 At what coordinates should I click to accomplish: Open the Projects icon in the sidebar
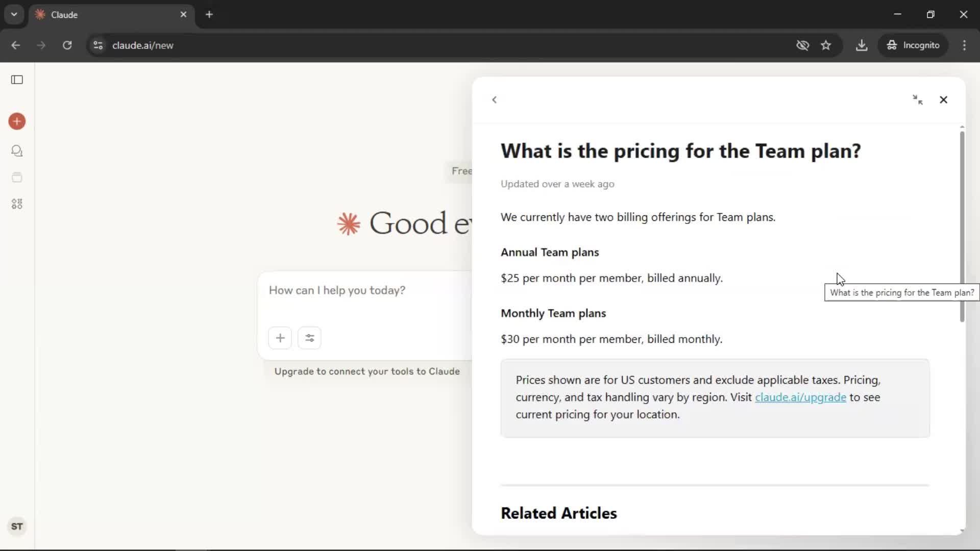tap(17, 178)
